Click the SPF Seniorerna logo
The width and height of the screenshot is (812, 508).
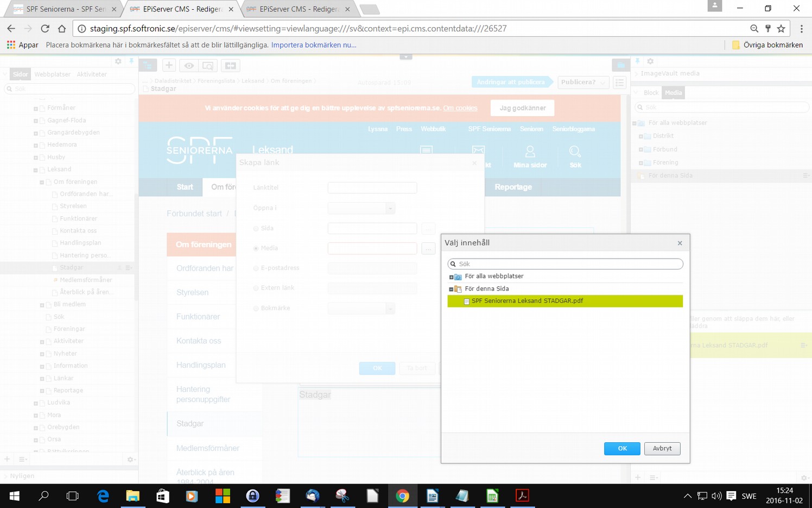200,150
